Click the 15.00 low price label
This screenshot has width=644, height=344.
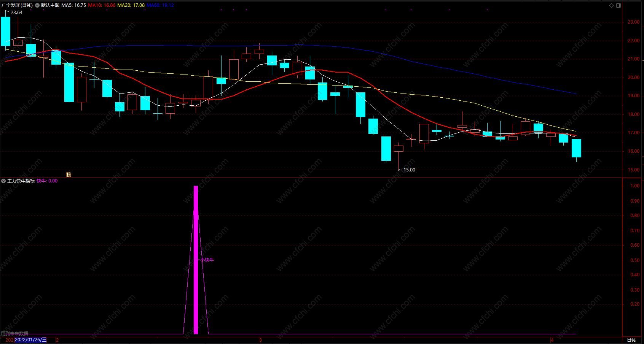(409, 170)
